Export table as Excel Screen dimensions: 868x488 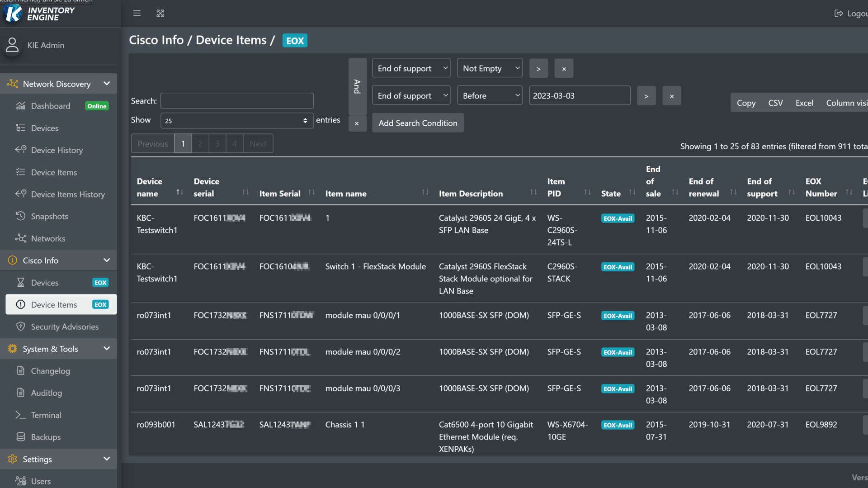pos(804,103)
